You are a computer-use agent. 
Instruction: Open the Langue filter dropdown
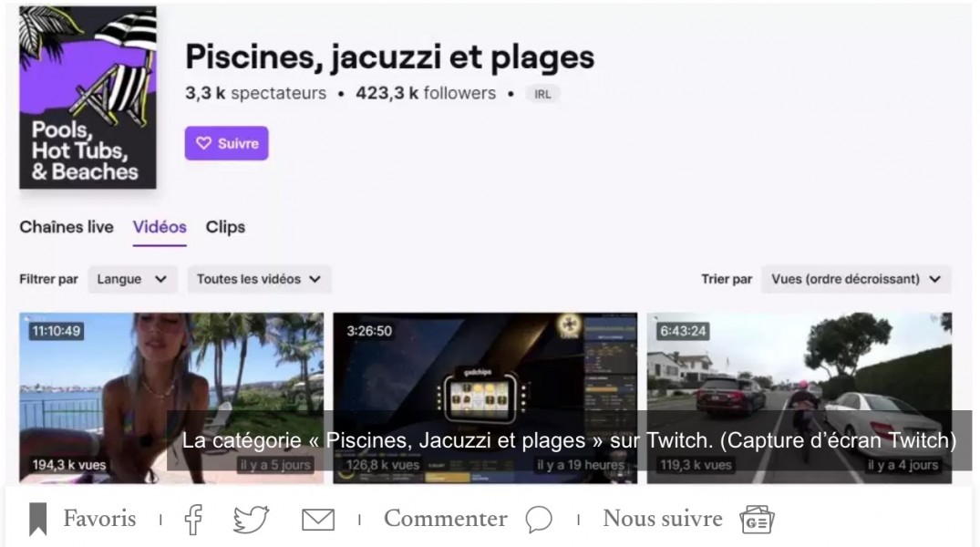point(132,279)
